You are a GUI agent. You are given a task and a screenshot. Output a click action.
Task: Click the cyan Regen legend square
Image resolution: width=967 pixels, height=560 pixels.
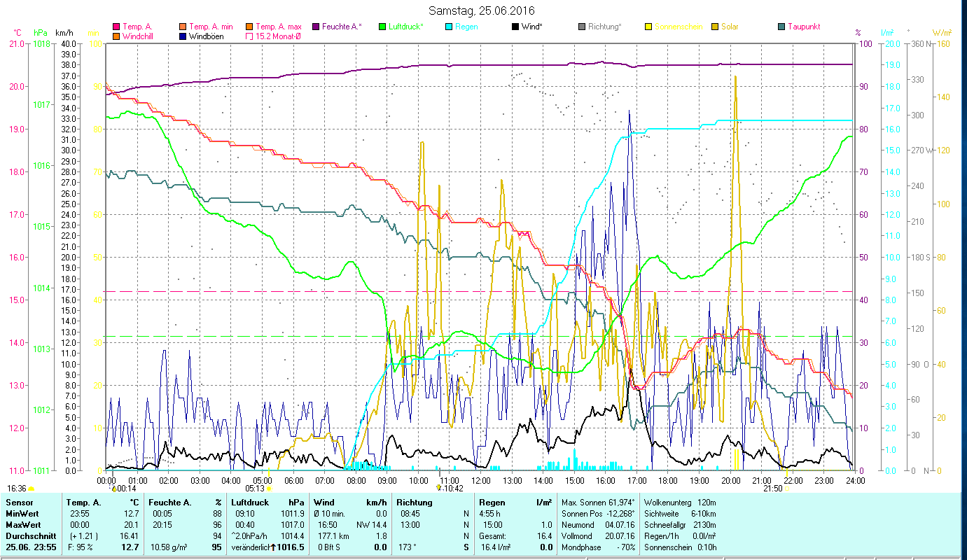(449, 27)
